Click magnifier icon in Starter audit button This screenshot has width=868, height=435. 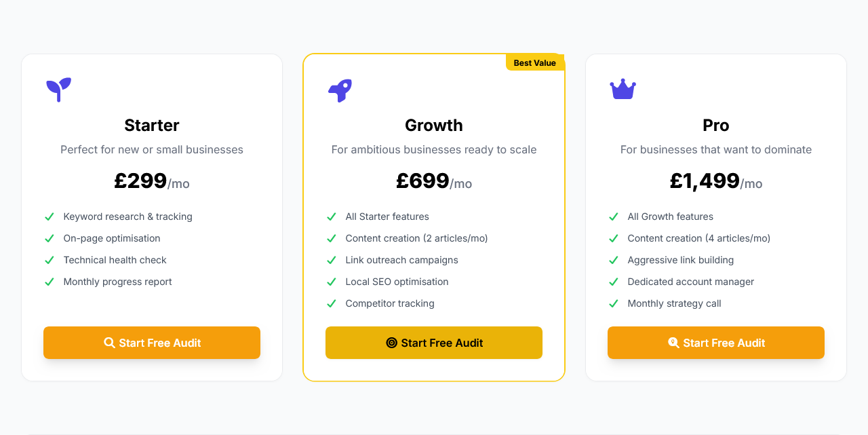tap(109, 343)
